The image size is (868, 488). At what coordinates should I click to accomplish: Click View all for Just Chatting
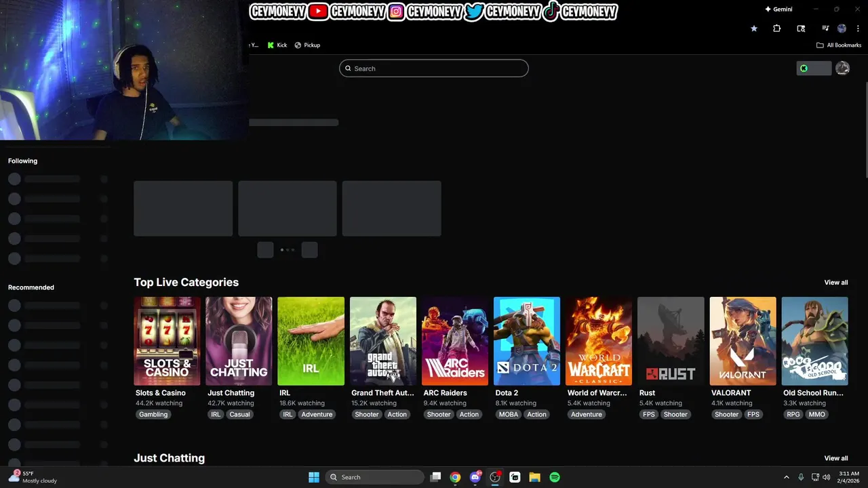coord(836,458)
